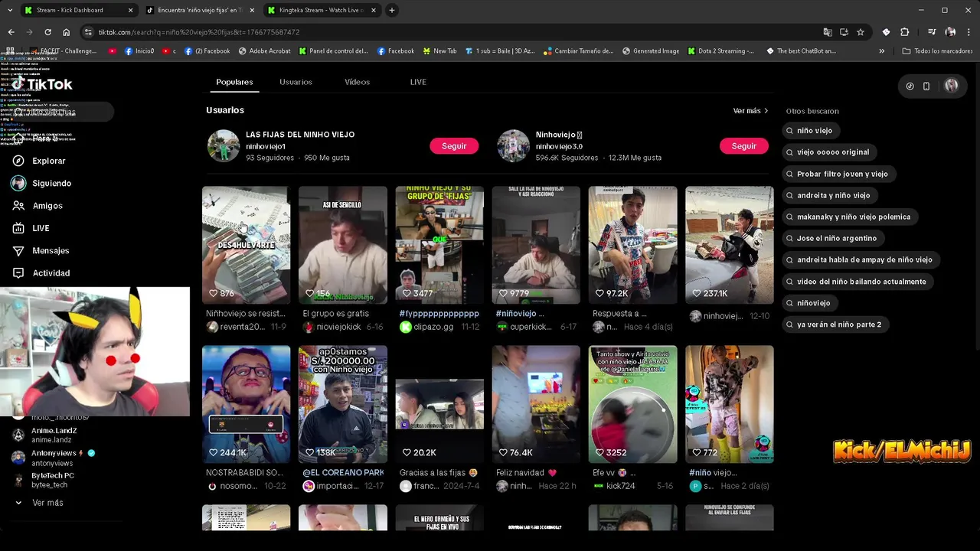
Task: Open video thumbnail with 9779 likes
Action: coord(536,245)
